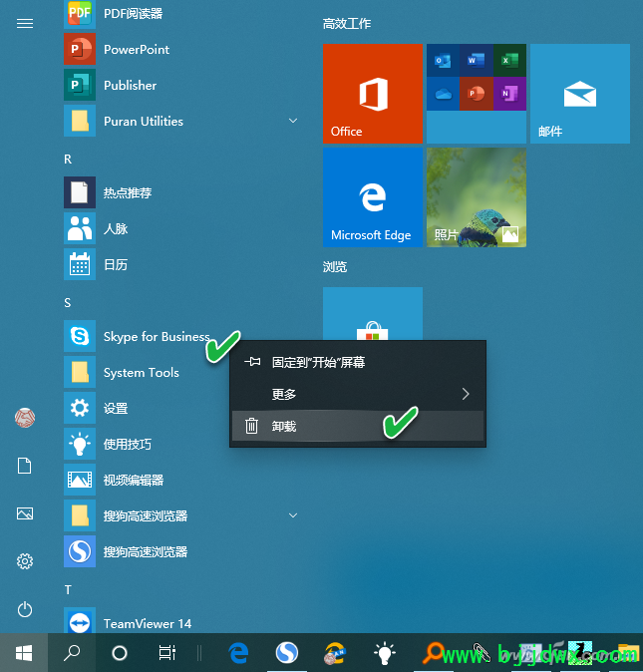This screenshot has width=643, height=672.
Task: Open Internet Explorer on the taskbar
Action: pos(335,653)
